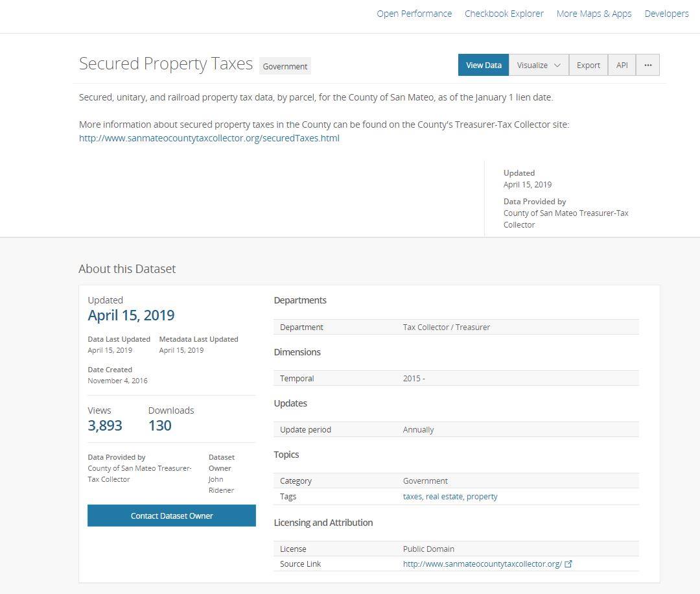Open the API button
Image resolution: width=700 pixels, height=594 pixels.
click(622, 65)
